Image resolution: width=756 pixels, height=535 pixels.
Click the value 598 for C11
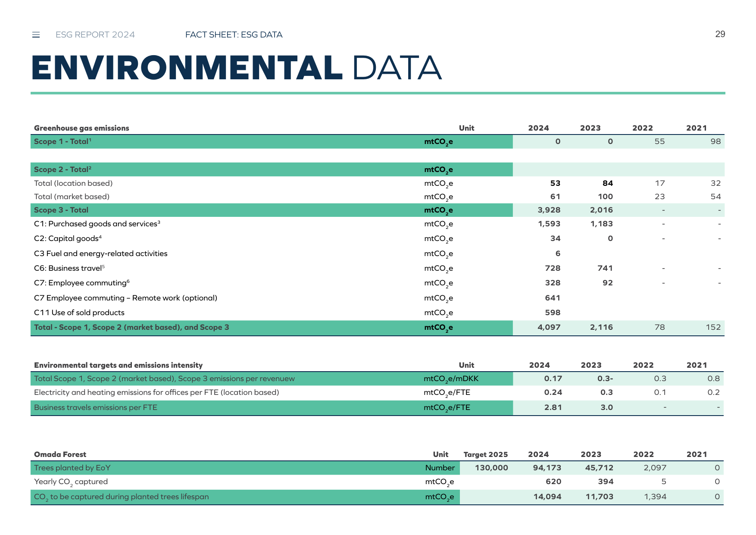click(553, 313)
